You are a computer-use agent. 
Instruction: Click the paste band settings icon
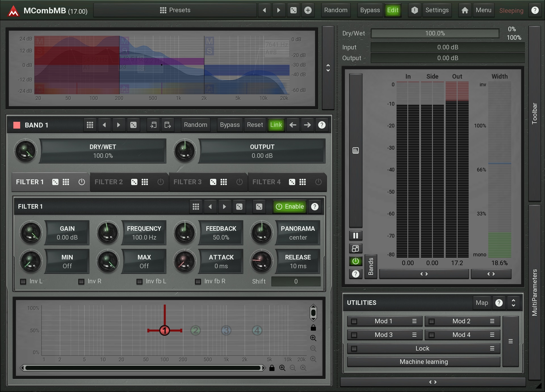click(167, 125)
